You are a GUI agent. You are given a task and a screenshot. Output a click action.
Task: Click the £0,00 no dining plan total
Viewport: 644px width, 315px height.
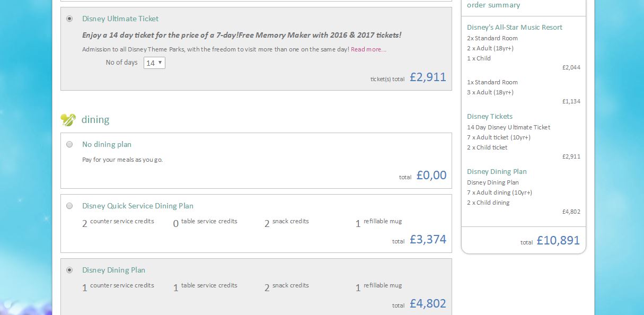pos(431,176)
